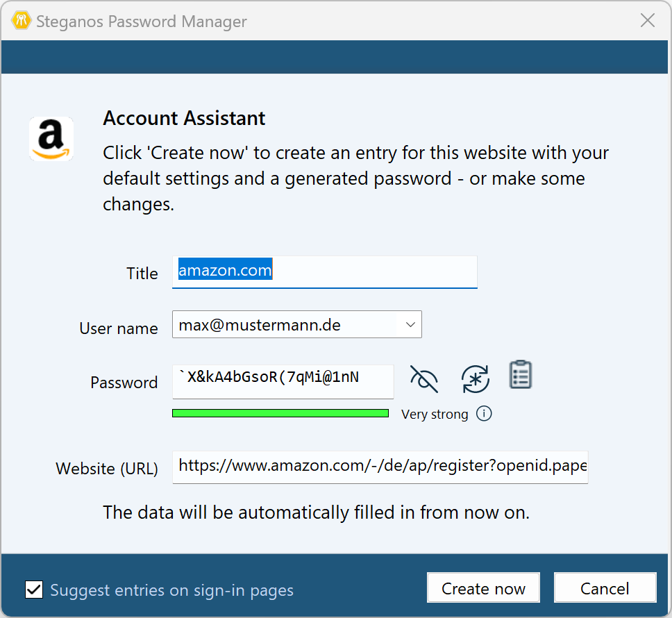
Task: Click the 'Very strong' strength label
Action: coord(435,415)
